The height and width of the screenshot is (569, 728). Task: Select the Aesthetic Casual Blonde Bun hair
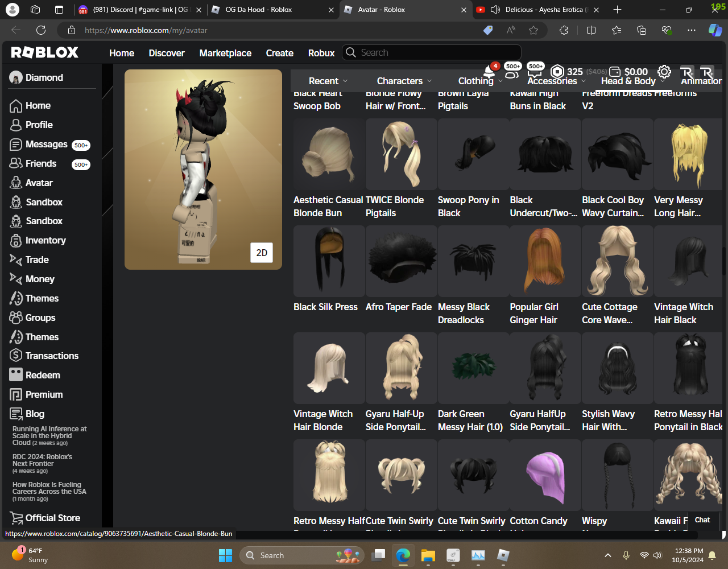(329, 154)
